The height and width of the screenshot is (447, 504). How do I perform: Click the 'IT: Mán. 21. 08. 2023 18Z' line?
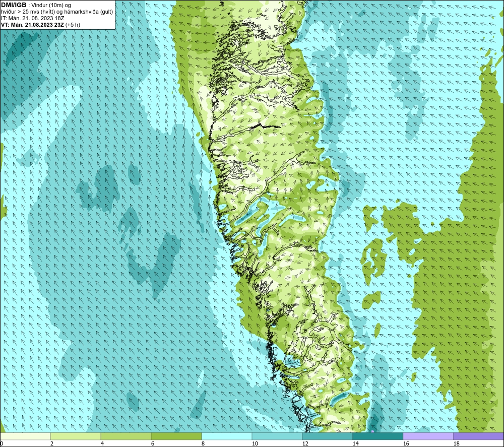click(x=32, y=18)
